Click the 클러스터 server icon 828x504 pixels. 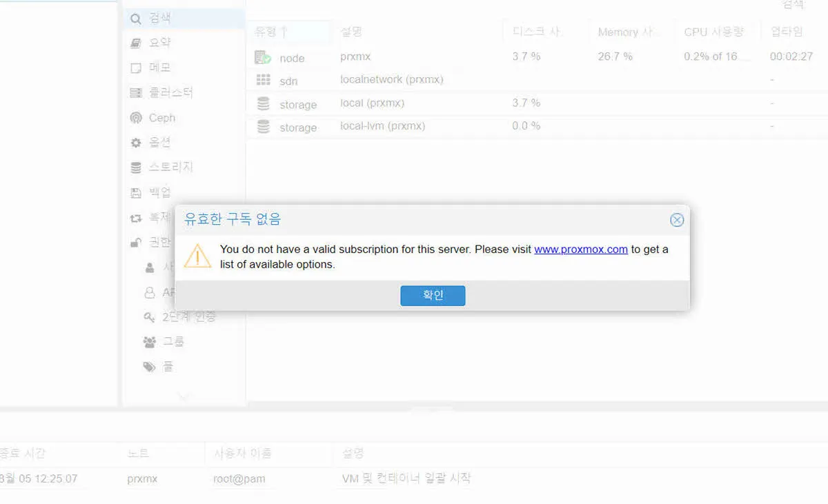pos(136,92)
